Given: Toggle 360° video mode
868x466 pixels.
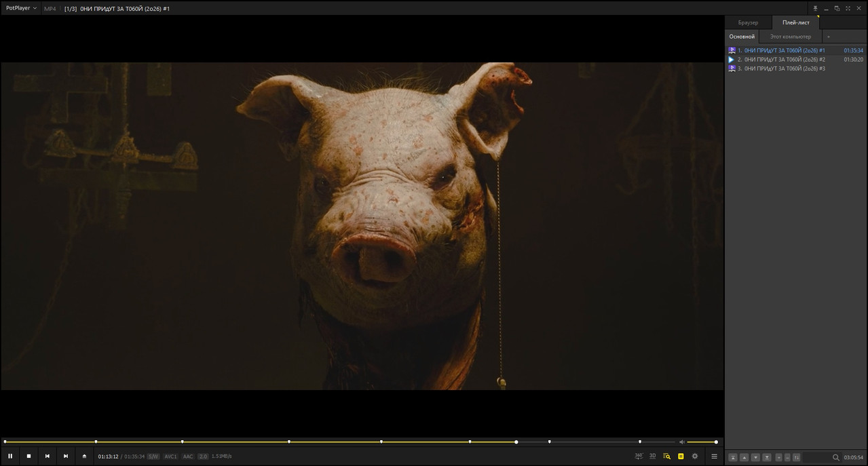Looking at the screenshot, I should [x=639, y=456].
